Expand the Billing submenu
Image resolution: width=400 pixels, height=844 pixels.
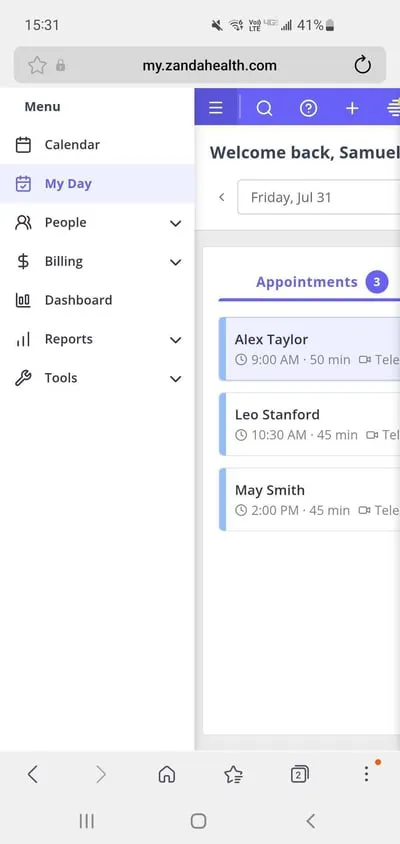tap(176, 262)
